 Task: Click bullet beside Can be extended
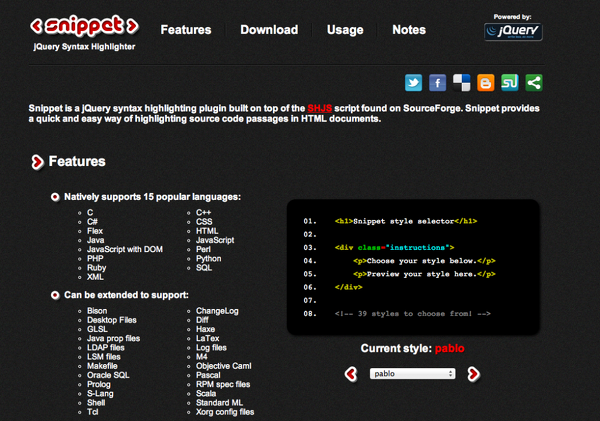click(x=55, y=295)
